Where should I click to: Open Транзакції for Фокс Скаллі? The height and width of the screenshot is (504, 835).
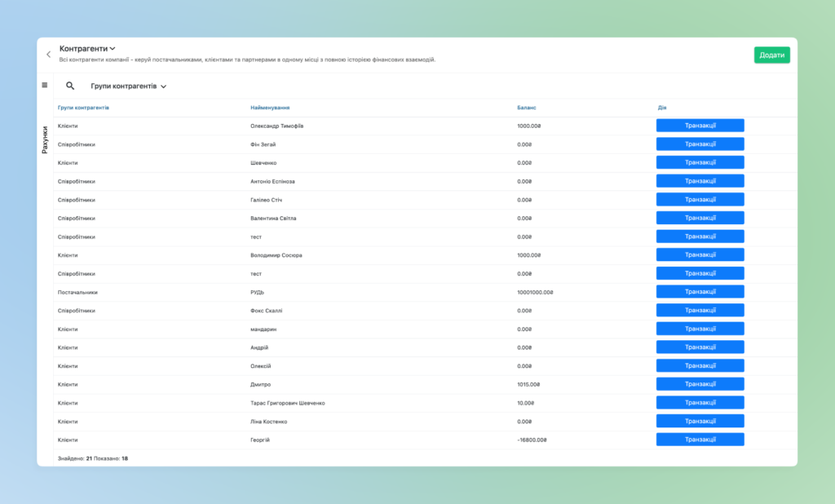700,310
